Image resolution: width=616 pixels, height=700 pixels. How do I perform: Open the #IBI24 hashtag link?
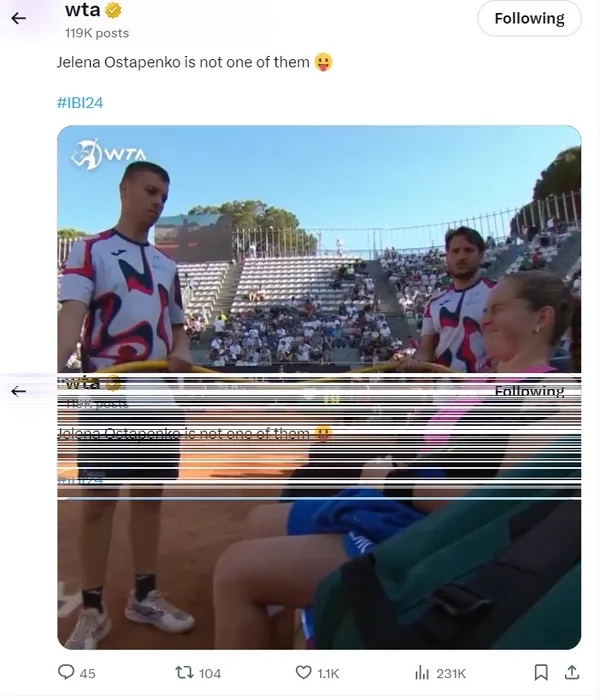(80, 103)
